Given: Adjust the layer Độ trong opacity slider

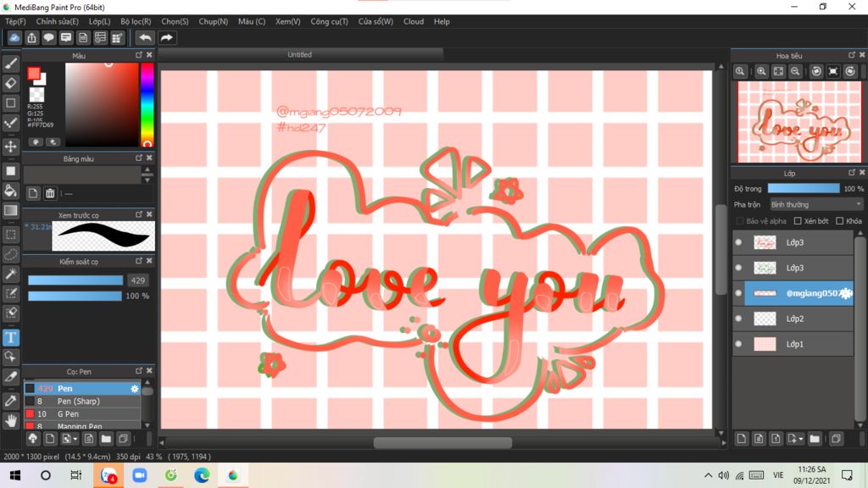Looking at the screenshot, I should pyautogui.click(x=804, y=189).
